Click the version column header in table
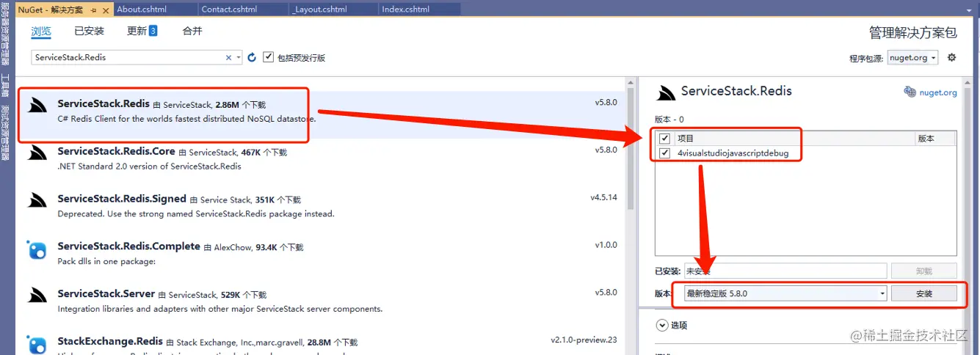Screen dimensions: 980x355 [936, 139]
